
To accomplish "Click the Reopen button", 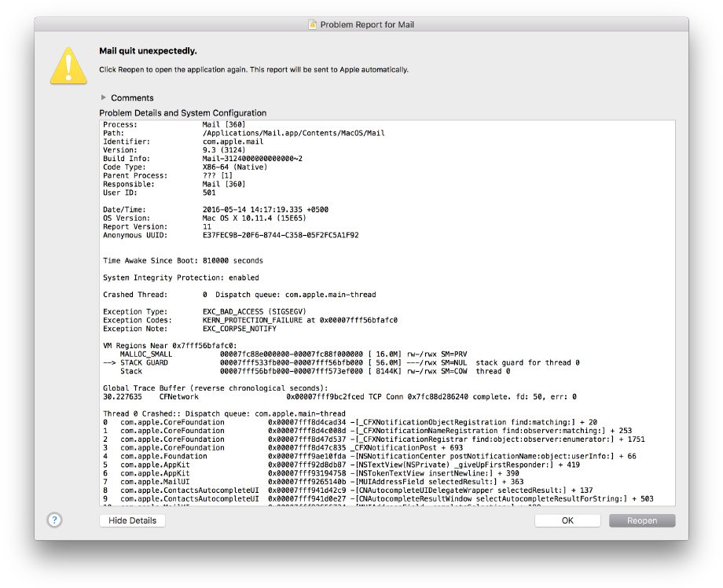I will pos(642,520).
